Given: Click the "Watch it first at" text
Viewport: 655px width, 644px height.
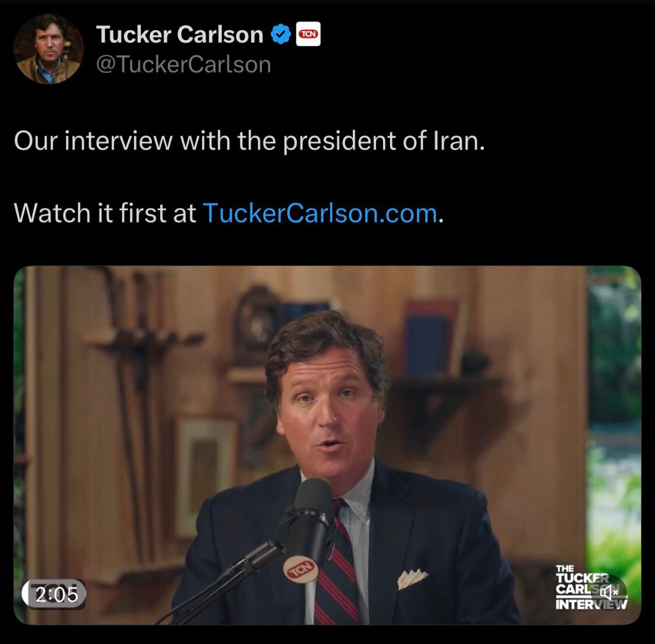Looking at the screenshot, I should click(x=105, y=214).
